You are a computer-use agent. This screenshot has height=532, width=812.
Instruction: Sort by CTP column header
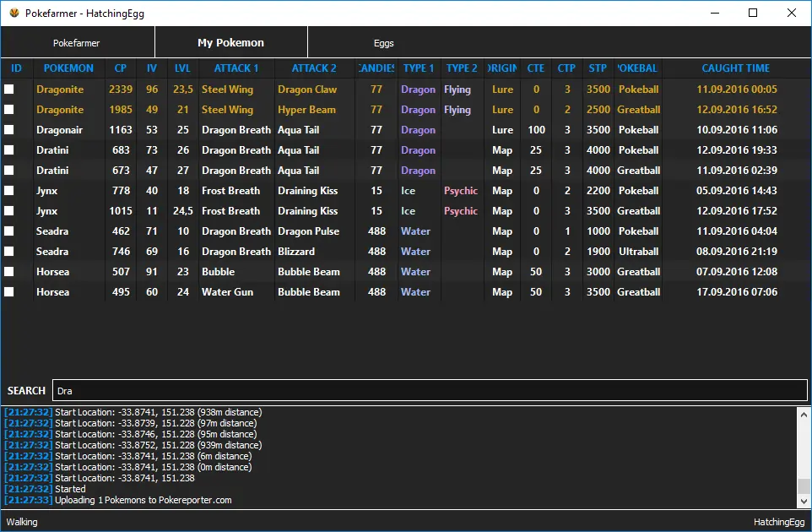566,68
